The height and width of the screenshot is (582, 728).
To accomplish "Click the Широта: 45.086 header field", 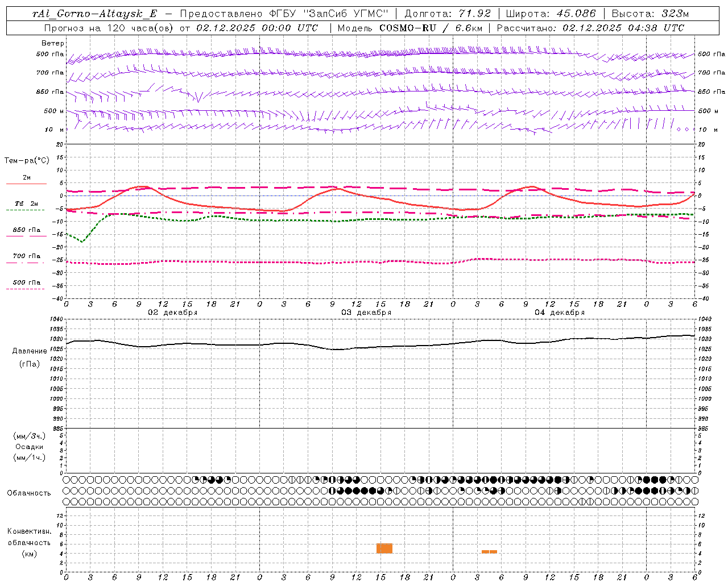I will pyautogui.click(x=551, y=14).
